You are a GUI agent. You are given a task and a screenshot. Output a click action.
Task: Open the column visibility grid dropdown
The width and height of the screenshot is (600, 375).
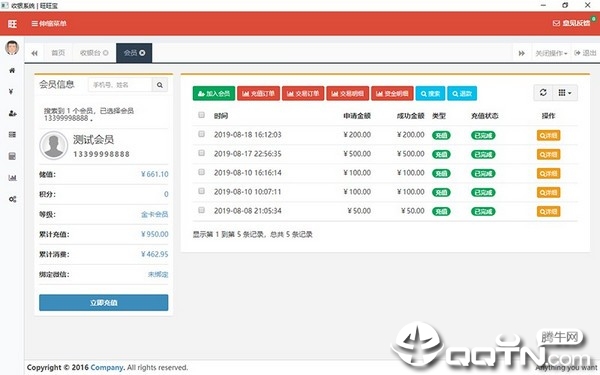point(565,93)
